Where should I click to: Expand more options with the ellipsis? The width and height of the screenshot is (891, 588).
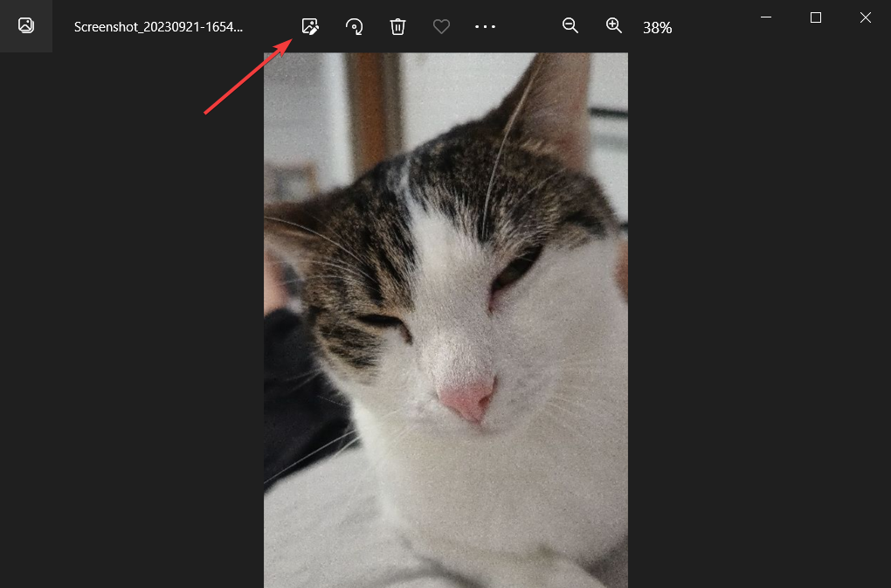coord(486,26)
